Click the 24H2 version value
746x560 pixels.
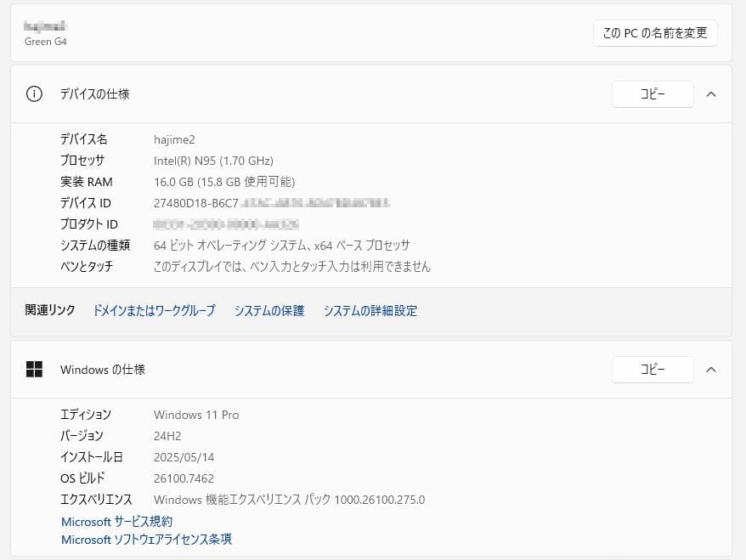(x=167, y=436)
